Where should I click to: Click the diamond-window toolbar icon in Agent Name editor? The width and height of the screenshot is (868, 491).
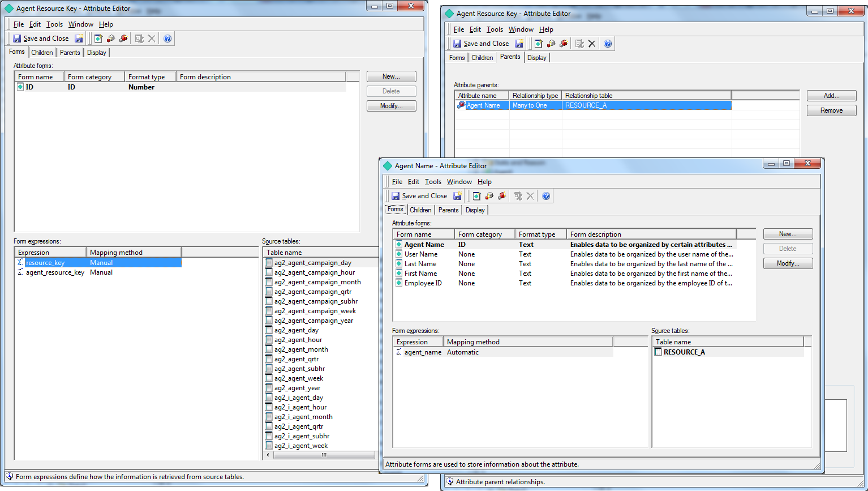pyautogui.click(x=477, y=196)
